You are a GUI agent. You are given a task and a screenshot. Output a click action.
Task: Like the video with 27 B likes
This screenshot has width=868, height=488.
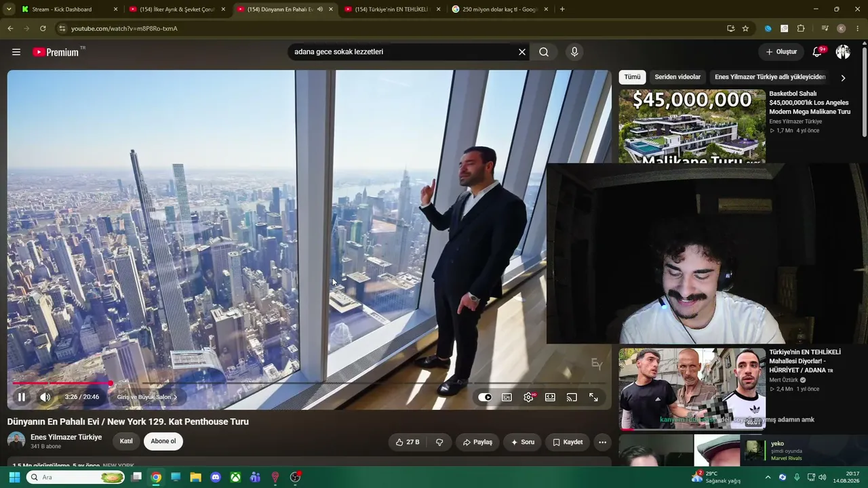[x=407, y=442]
